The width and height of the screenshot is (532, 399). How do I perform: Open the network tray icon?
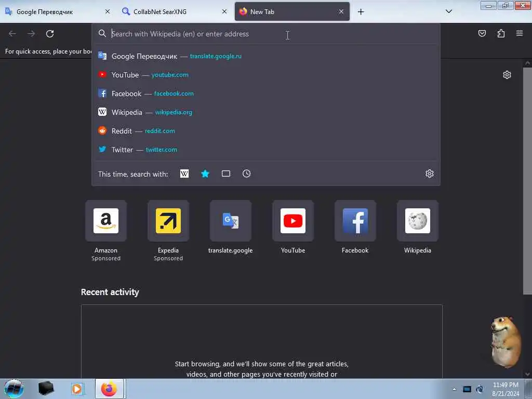click(480, 389)
